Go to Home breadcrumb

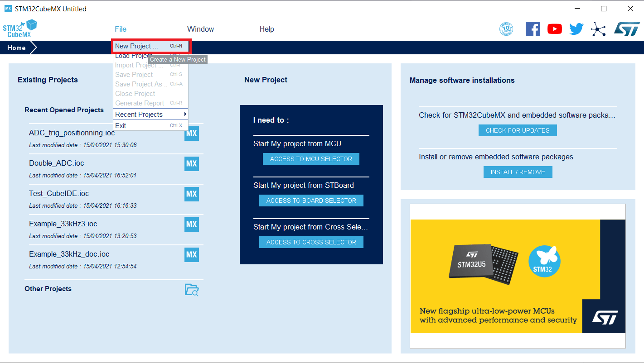point(16,48)
